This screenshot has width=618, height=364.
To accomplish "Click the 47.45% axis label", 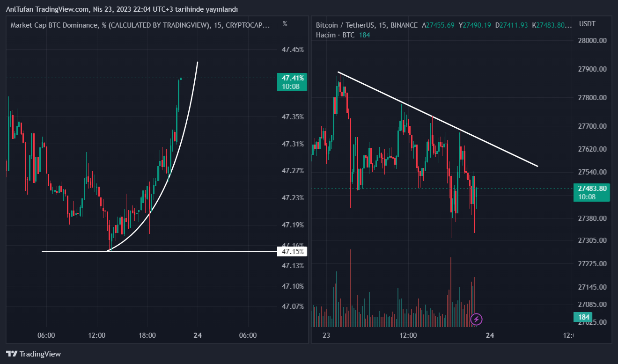I will point(293,50).
